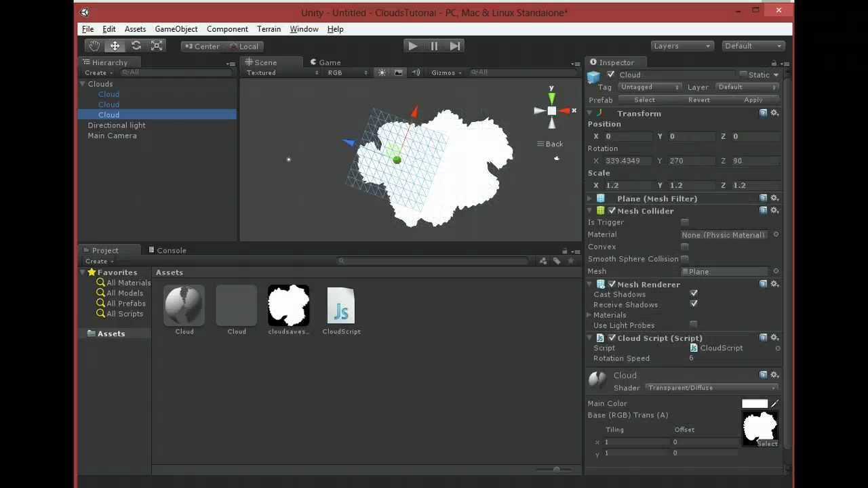Open the File menu

tap(88, 29)
